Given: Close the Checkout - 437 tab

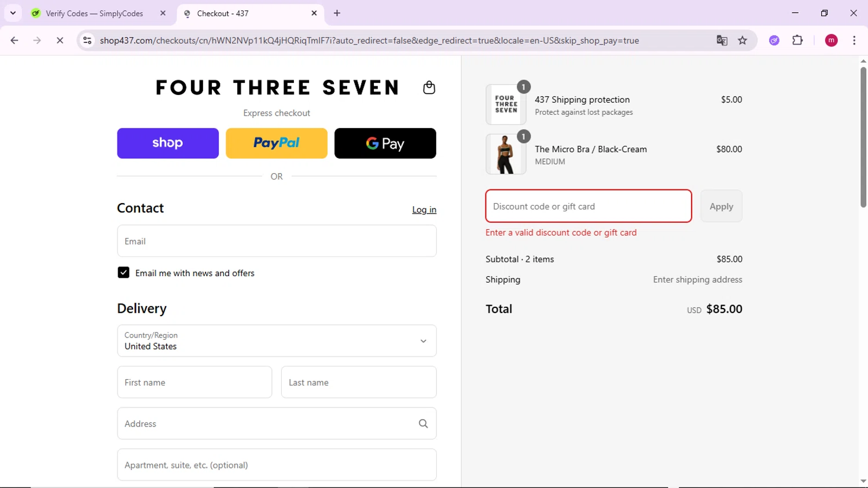Looking at the screenshot, I should click(314, 13).
